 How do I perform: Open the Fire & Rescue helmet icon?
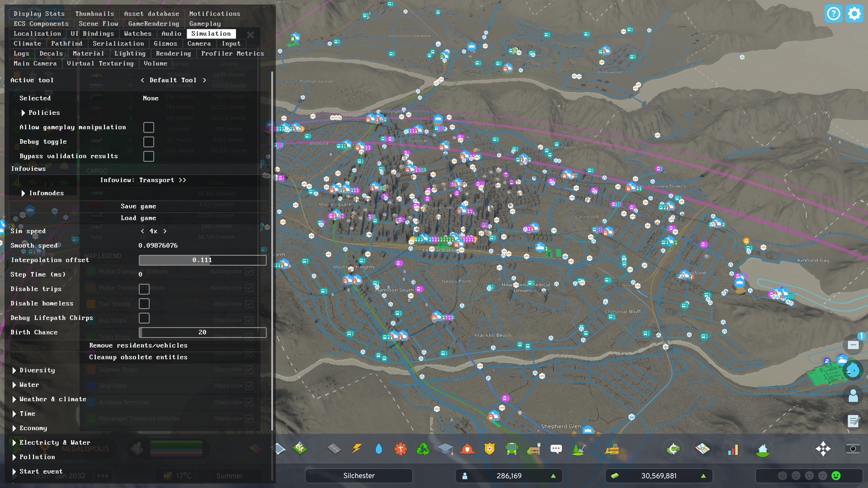pyautogui.click(x=467, y=449)
